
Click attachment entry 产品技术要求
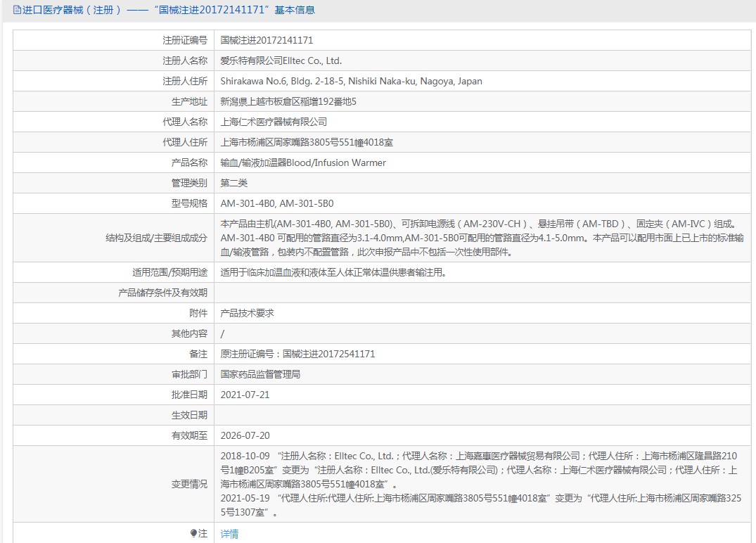(247, 313)
